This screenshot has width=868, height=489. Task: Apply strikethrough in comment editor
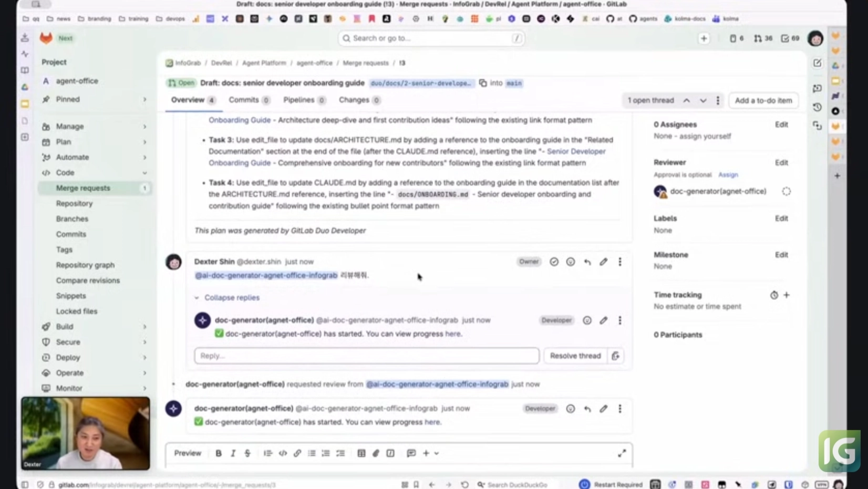247,453
